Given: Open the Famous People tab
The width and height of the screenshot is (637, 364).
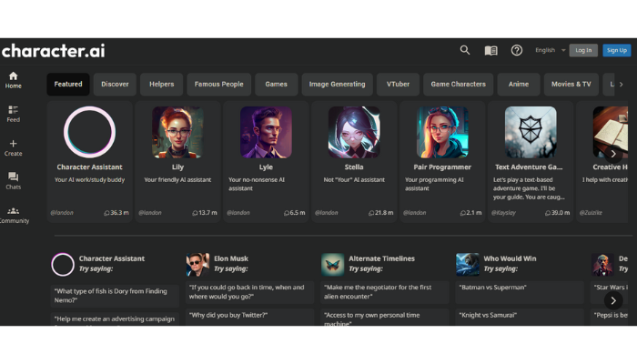Looking at the screenshot, I should point(219,84).
